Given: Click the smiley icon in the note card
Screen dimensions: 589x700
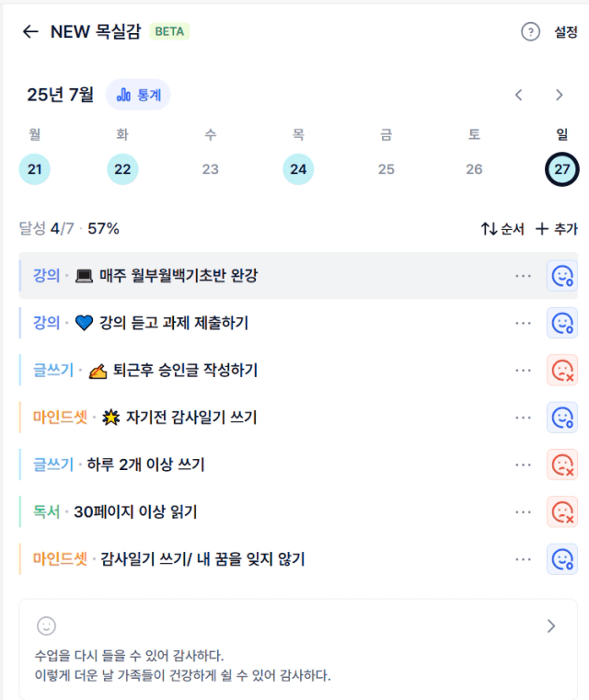Looking at the screenshot, I should point(46,625).
